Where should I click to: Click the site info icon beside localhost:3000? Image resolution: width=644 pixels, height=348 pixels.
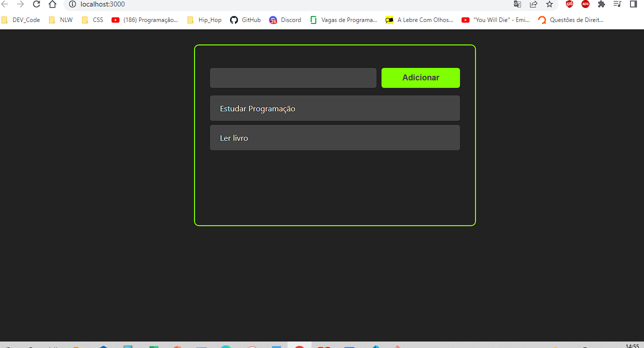click(x=73, y=4)
